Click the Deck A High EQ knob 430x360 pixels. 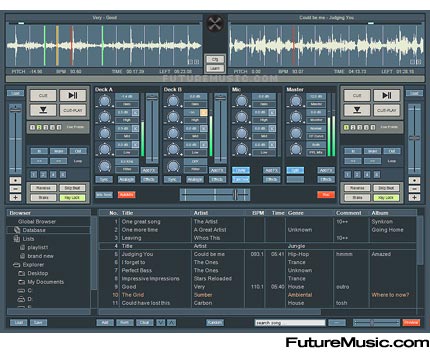(x=105, y=117)
